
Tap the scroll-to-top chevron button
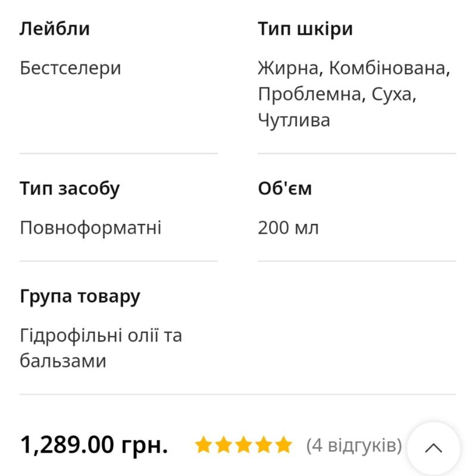[434, 448]
